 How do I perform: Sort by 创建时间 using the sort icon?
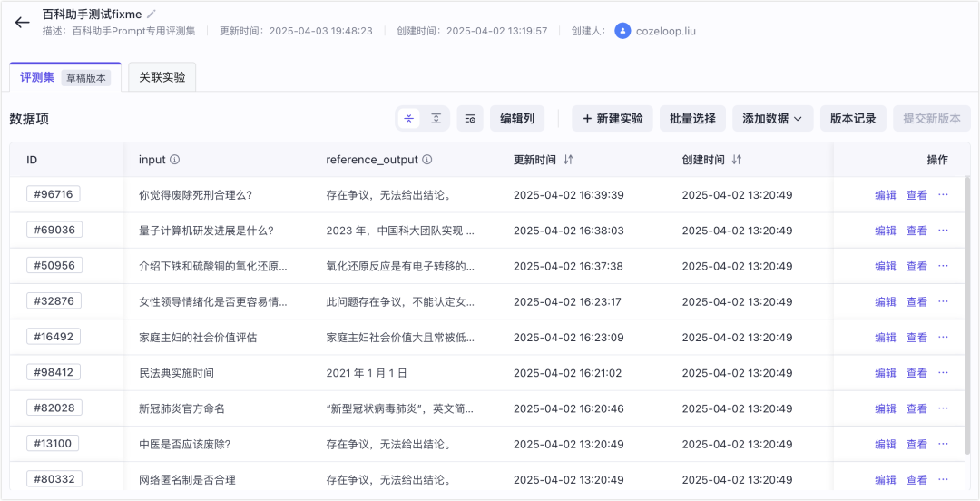click(x=737, y=160)
